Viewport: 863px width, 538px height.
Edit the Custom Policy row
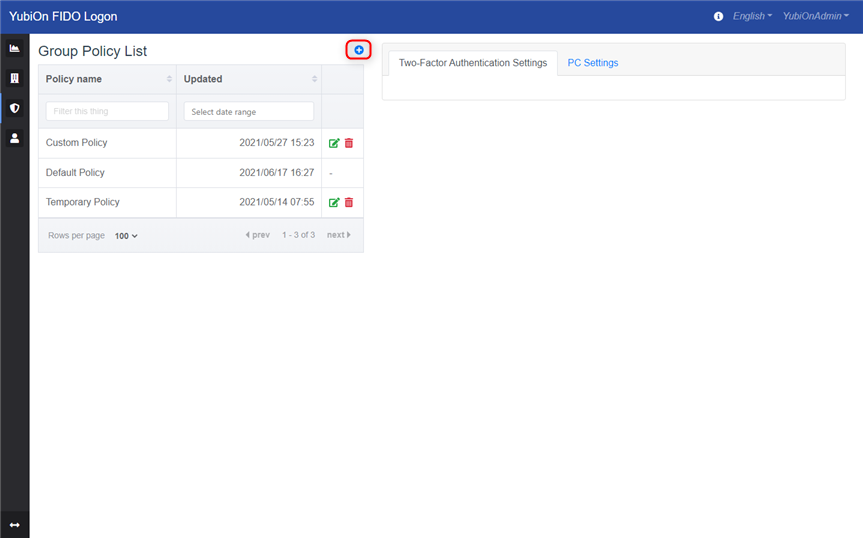coord(334,143)
